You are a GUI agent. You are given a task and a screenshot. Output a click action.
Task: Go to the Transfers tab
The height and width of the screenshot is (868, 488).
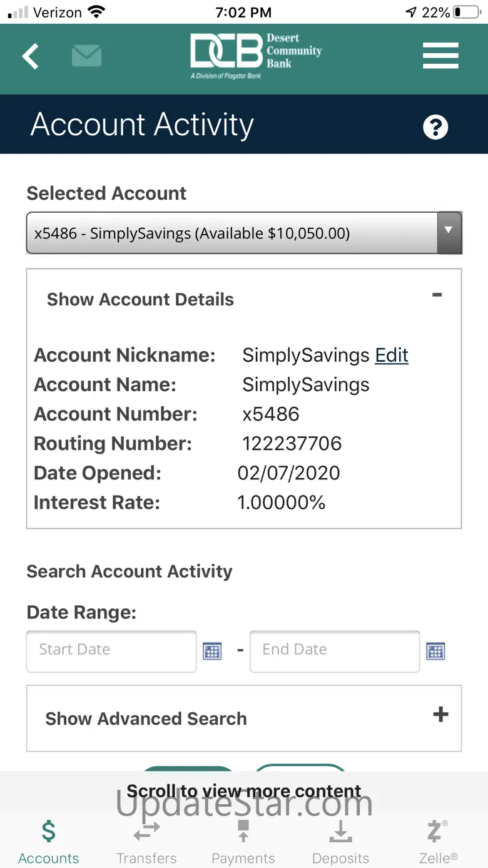click(146, 842)
